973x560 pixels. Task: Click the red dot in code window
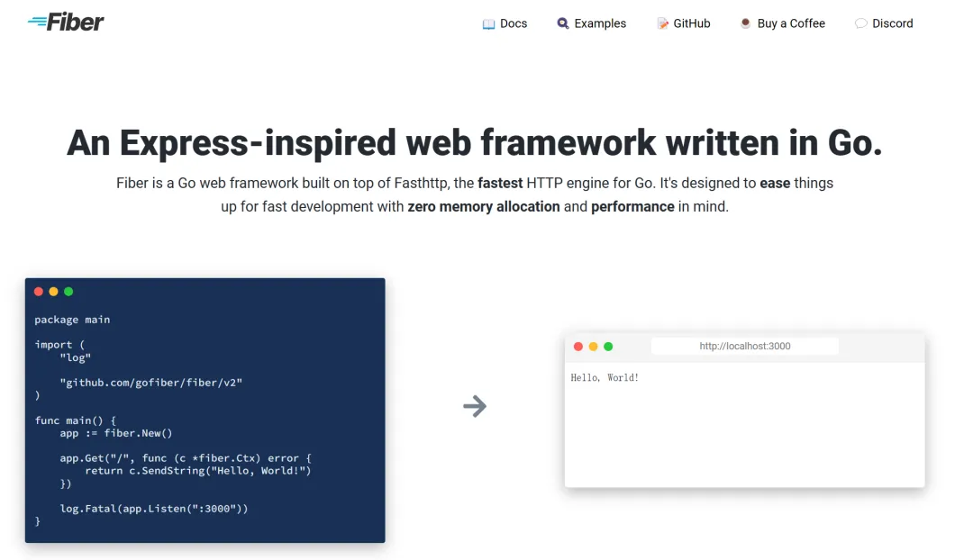(x=39, y=292)
